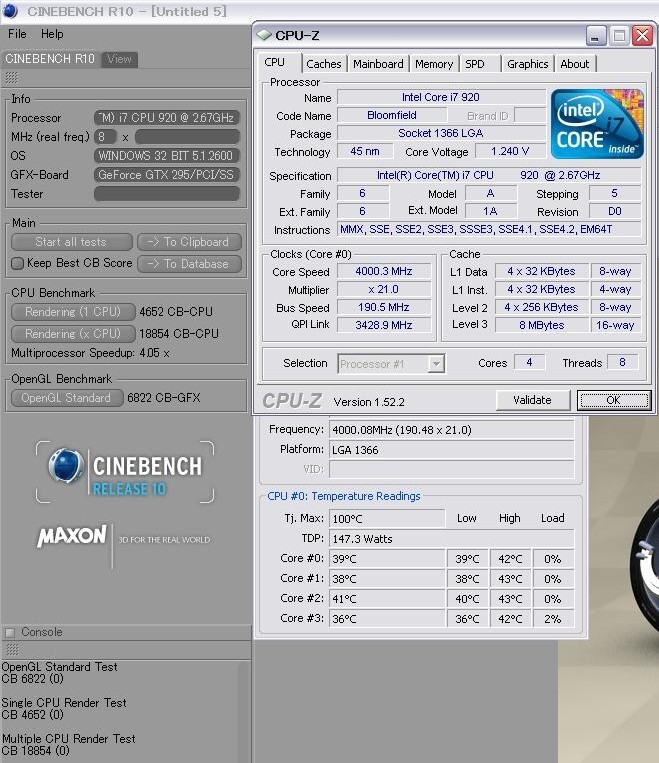Click the Processor field in CINEBENCH Info
Image resolution: width=659 pixels, height=763 pixels.
[166, 118]
